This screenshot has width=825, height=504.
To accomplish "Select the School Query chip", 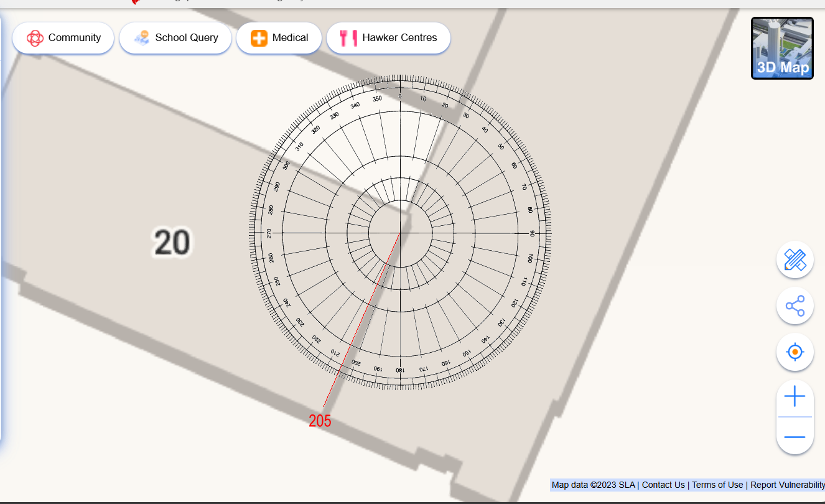I will coord(175,38).
